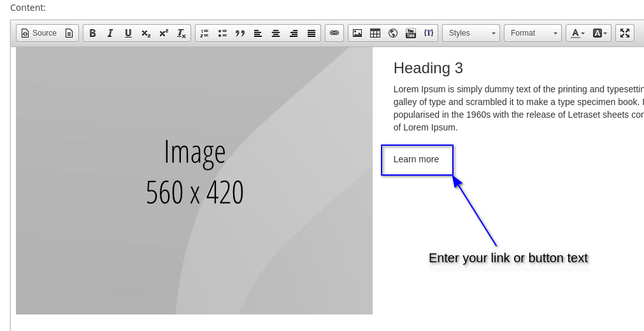Viewport: 644px width, 331px height.
Task: Remove formatting from selected text
Action: click(x=182, y=33)
